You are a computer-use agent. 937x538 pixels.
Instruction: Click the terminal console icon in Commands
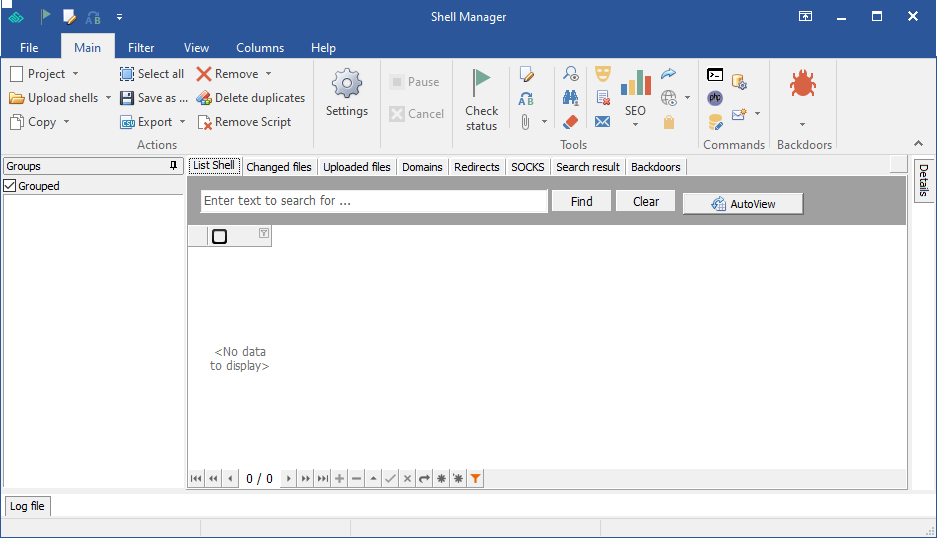(x=715, y=75)
